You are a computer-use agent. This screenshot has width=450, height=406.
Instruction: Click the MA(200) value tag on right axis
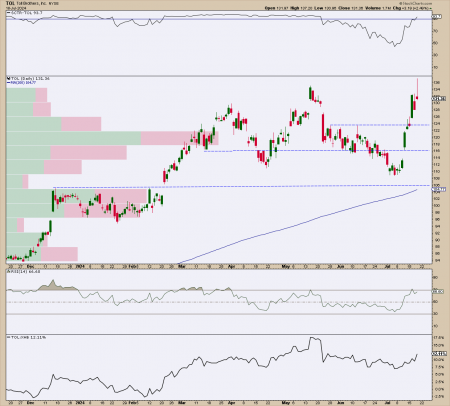439,190
